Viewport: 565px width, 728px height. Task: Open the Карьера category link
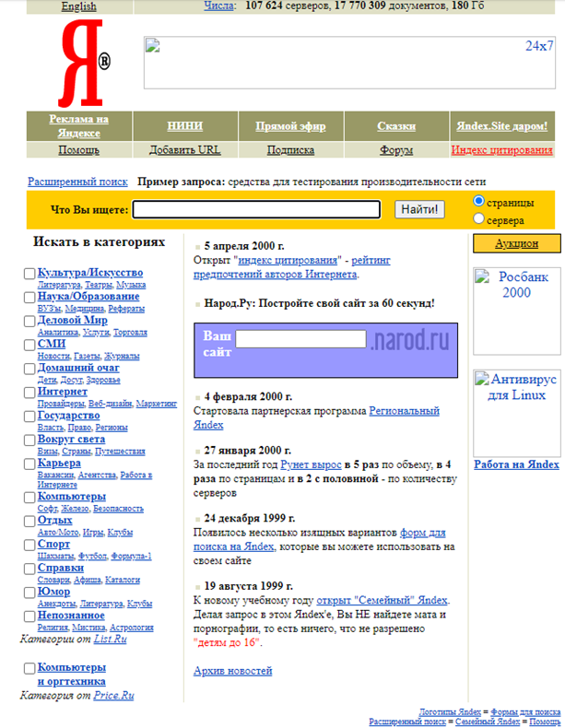[x=59, y=463]
